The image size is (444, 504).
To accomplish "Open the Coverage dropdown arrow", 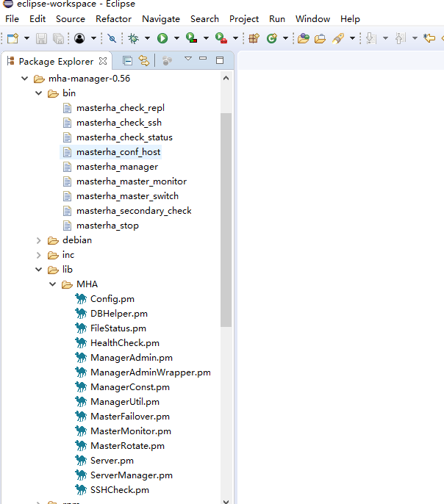I will pos(206,38).
